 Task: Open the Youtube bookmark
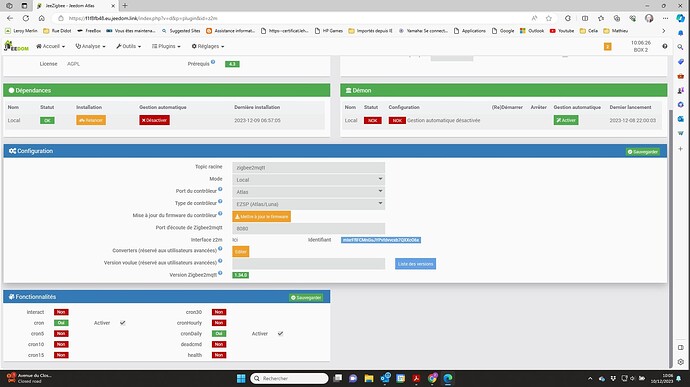tap(562, 31)
